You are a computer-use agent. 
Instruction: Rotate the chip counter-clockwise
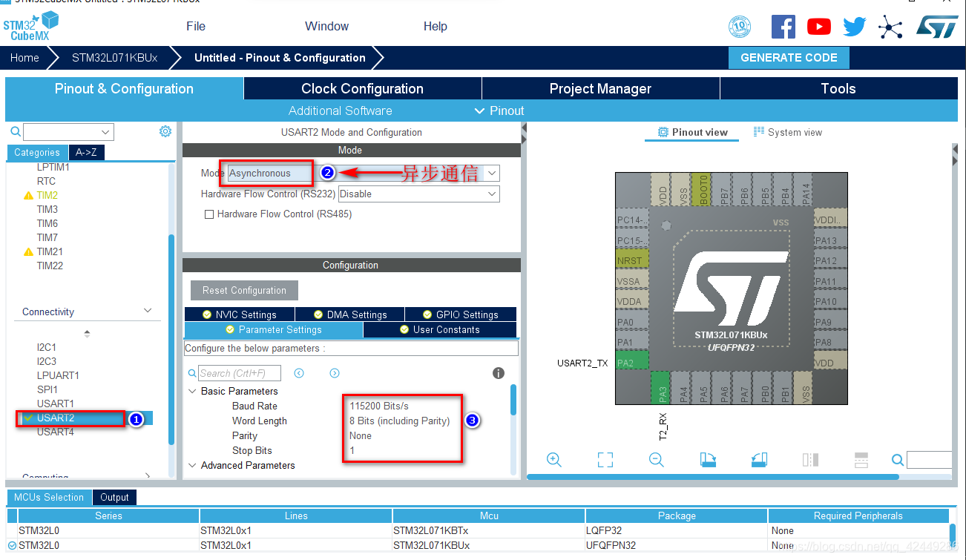point(759,460)
